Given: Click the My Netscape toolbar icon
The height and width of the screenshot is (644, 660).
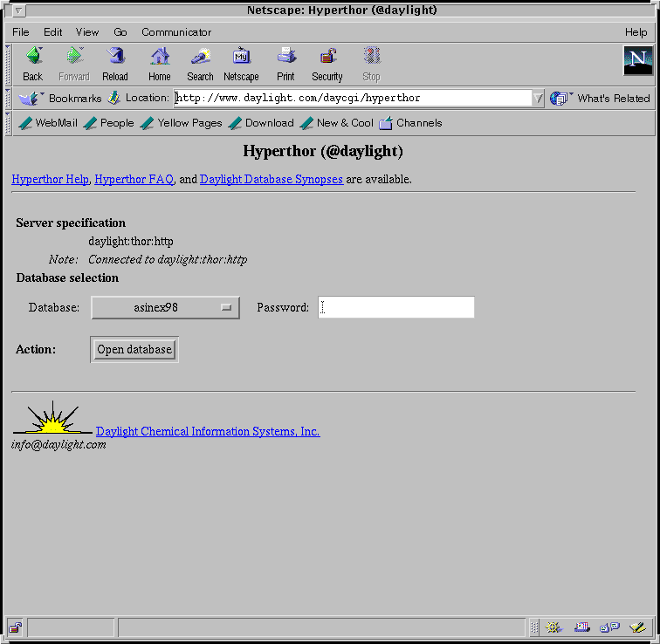Looking at the screenshot, I should click(241, 63).
